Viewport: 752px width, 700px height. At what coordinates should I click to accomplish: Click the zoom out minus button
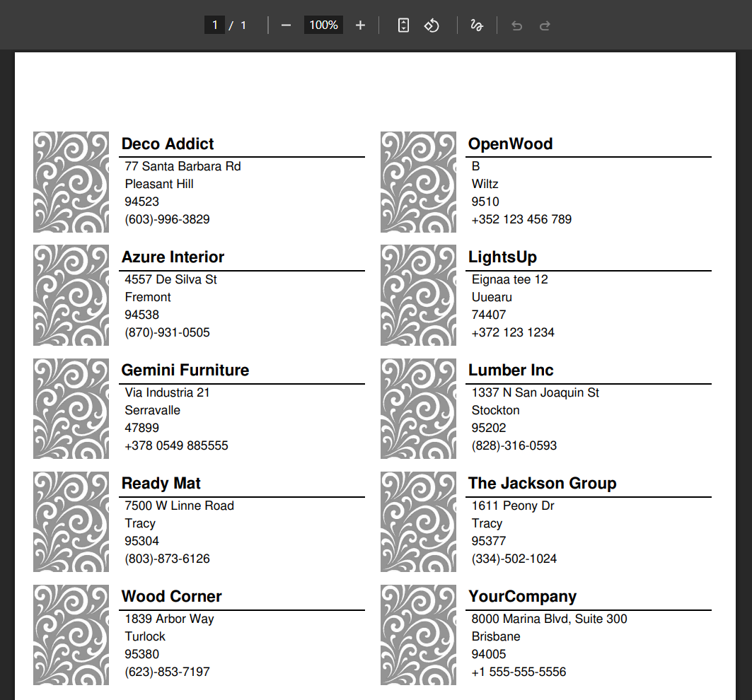[x=286, y=25]
